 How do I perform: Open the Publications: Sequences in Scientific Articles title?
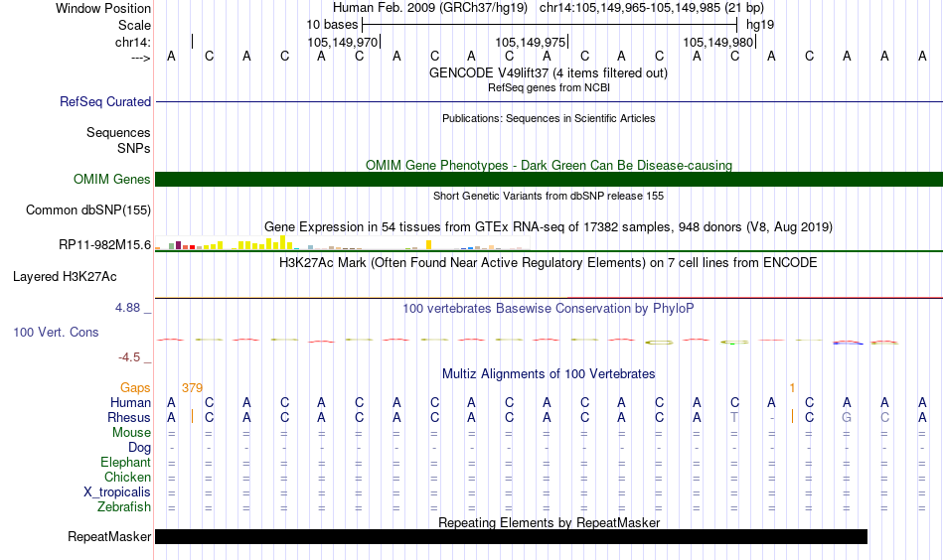tap(549, 118)
